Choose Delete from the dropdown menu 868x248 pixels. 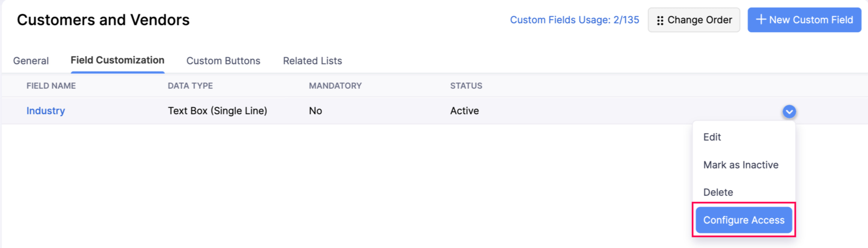coord(718,192)
